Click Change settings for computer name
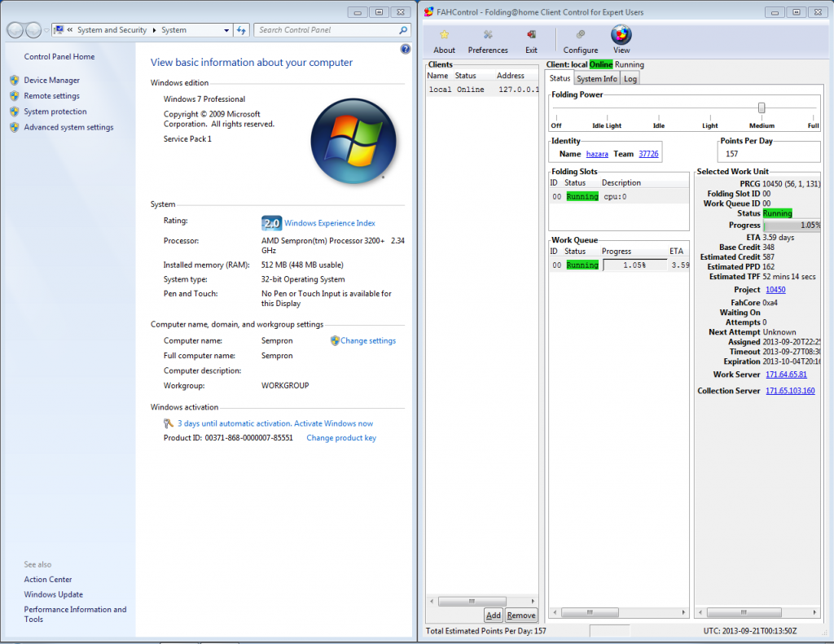The image size is (834, 644). [x=368, y=341]
